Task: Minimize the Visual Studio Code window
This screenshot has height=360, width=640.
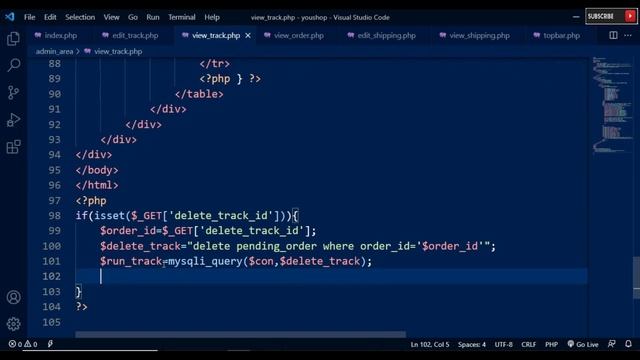Action: pyautogui.click(x=576, y=17)
